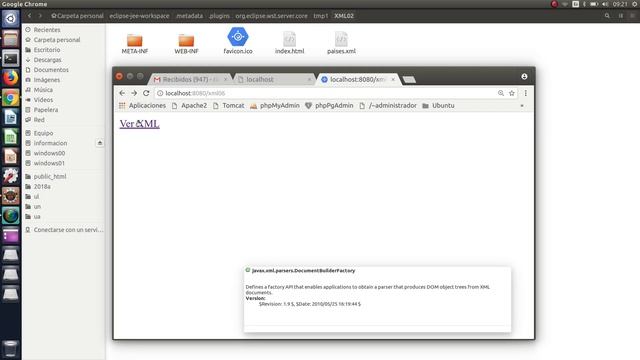Open /~administrador bookmark
This screenshot has height=360, width=640.
tap(388, 106)
